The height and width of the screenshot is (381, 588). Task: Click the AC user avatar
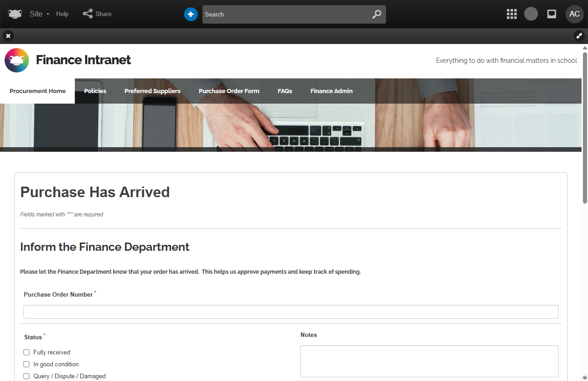click(574, 14)
